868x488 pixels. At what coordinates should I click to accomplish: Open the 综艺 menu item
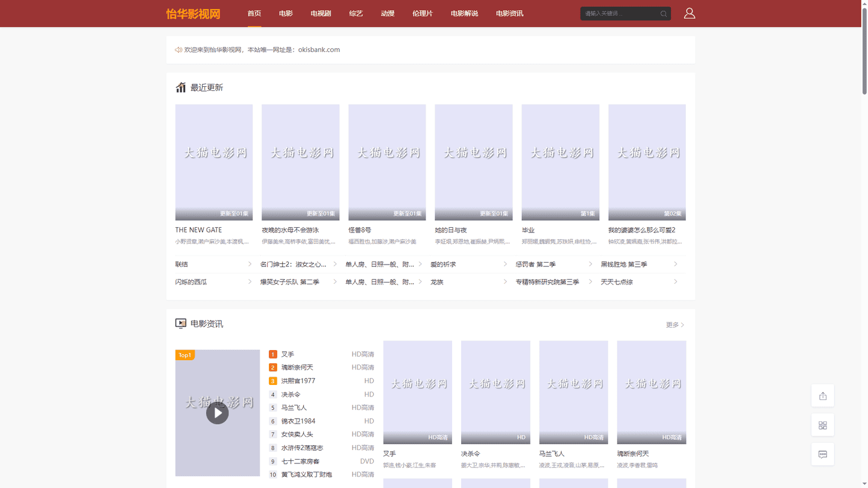click(x=356, y=13)
